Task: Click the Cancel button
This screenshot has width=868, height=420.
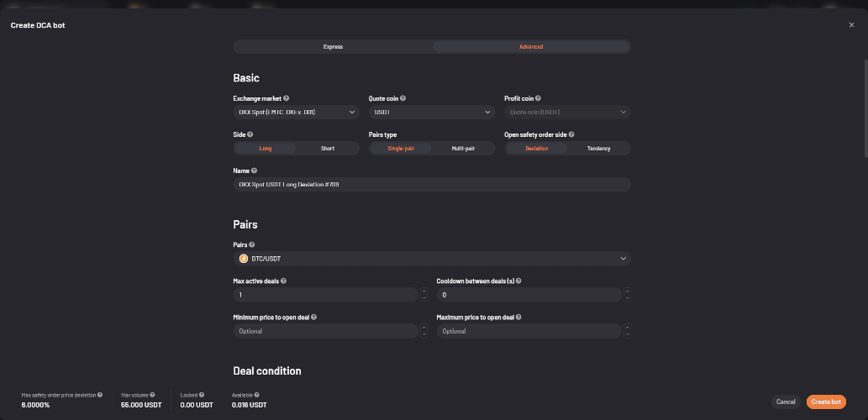Action: (786, 402)
